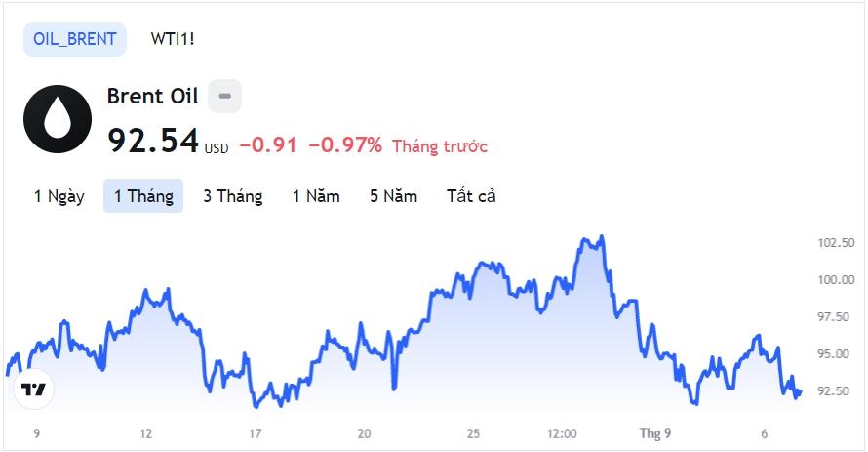
Task: Show Tất cả price history
Action: click(471, 196)
